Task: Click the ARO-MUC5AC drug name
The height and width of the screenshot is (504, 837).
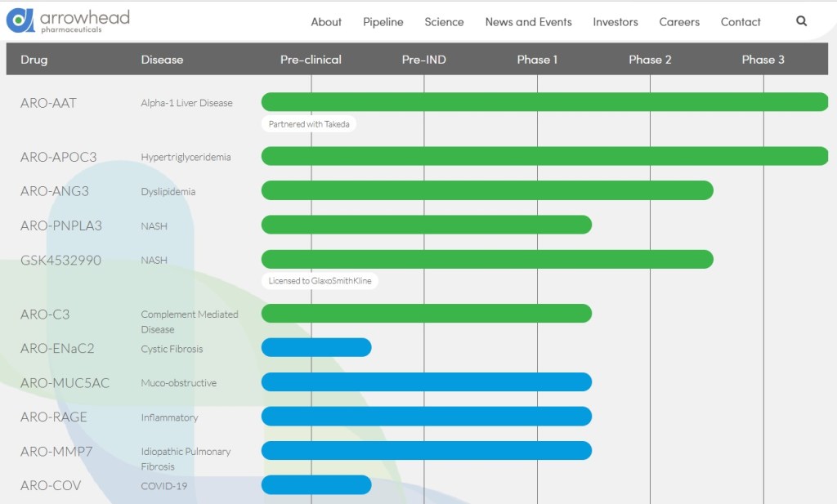Action: pyautogui.click(x=65, y=383)
